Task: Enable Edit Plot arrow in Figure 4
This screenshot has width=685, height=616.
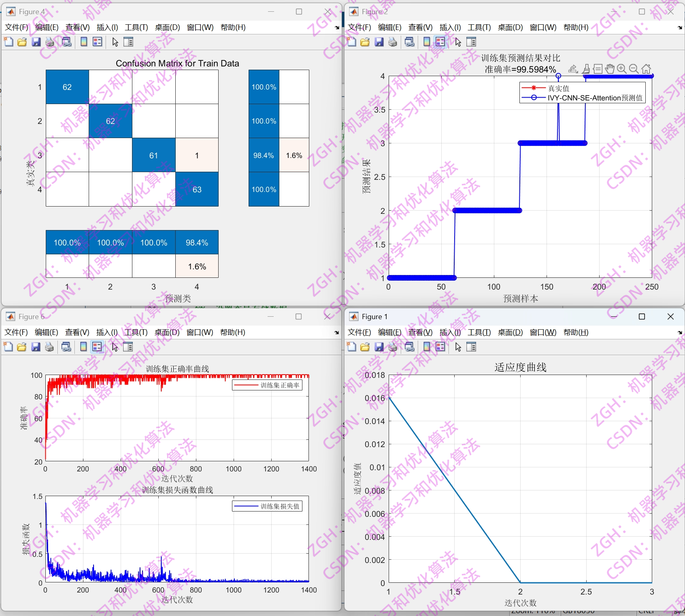Action: click(x=115, y=42)
